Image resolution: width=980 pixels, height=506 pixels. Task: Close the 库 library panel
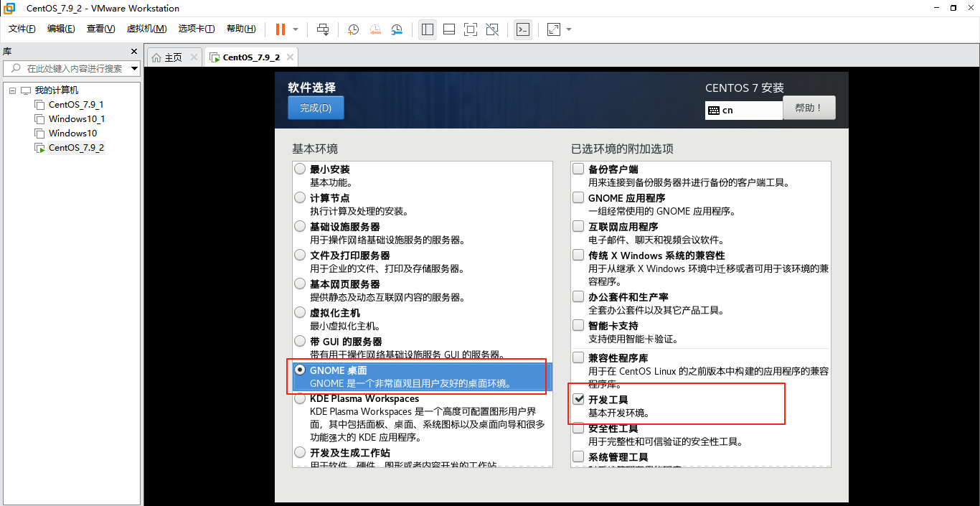coord(133,52)
